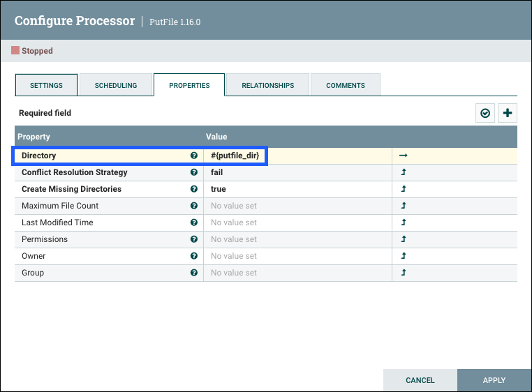Viewport: 532px width, 392px height.
Task: Cancel the processor configuration
Action: [420, 380]
